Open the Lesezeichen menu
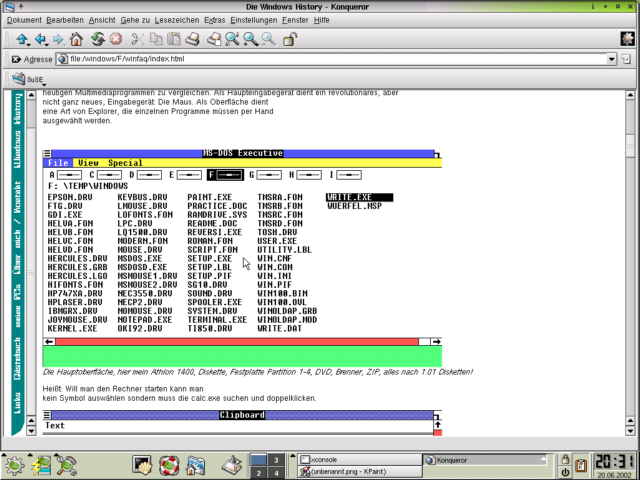 click(177, 20)
